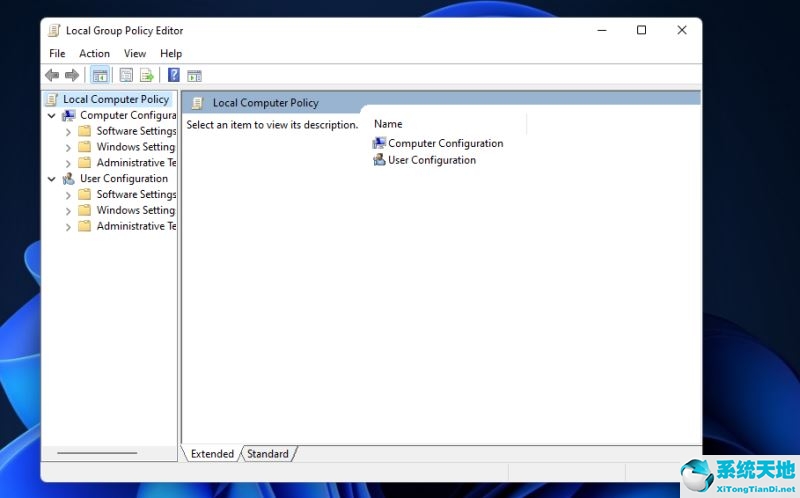Select Local Computer Policy root tree item
Image resolution: width=800 pixels, height=498 pixels.
click(x=116, y=99)
